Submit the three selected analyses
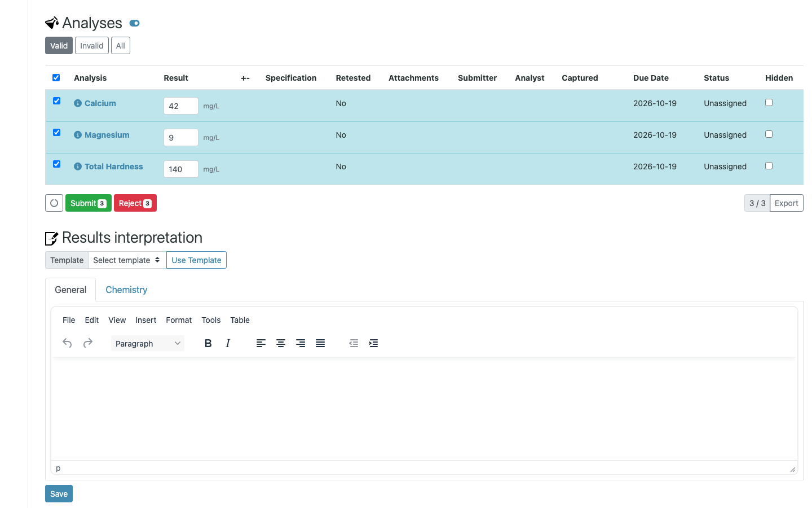812x508 pixels. 89,203
